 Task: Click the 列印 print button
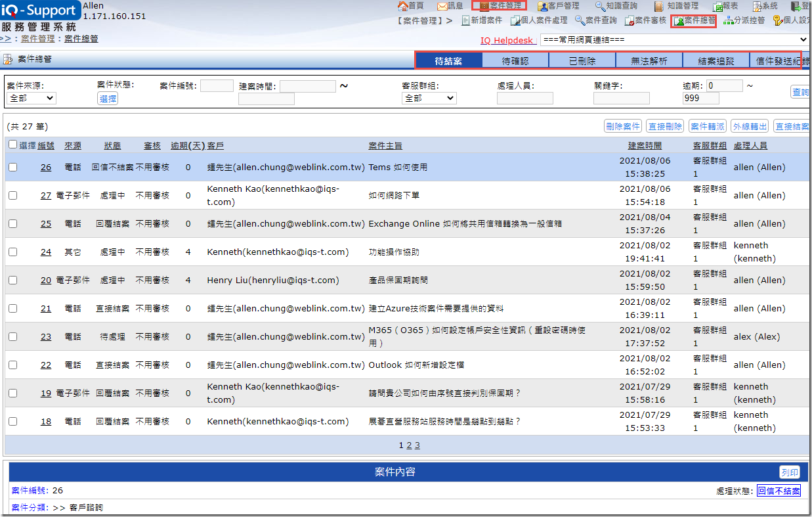coord(790,472)
